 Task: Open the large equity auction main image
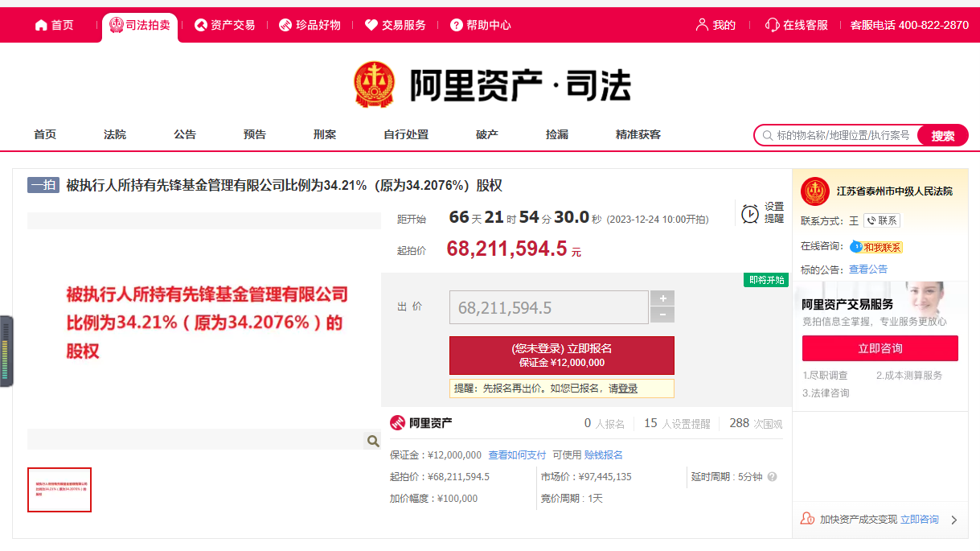(204, 329)
